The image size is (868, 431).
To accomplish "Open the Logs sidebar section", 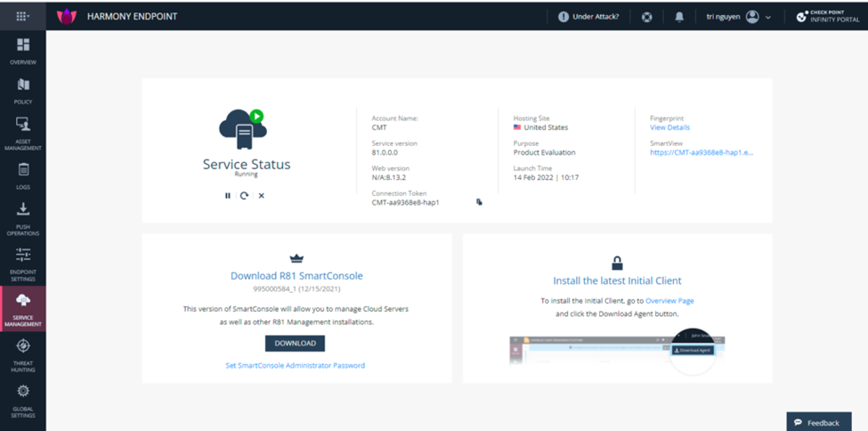I will [x=22, y=176].
